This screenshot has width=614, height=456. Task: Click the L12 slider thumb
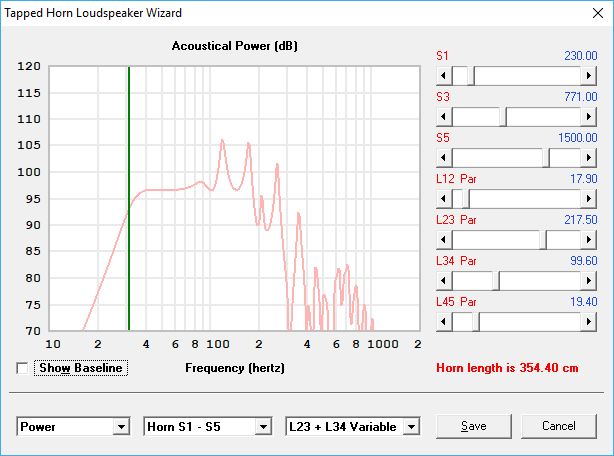(x=466, y=199)
